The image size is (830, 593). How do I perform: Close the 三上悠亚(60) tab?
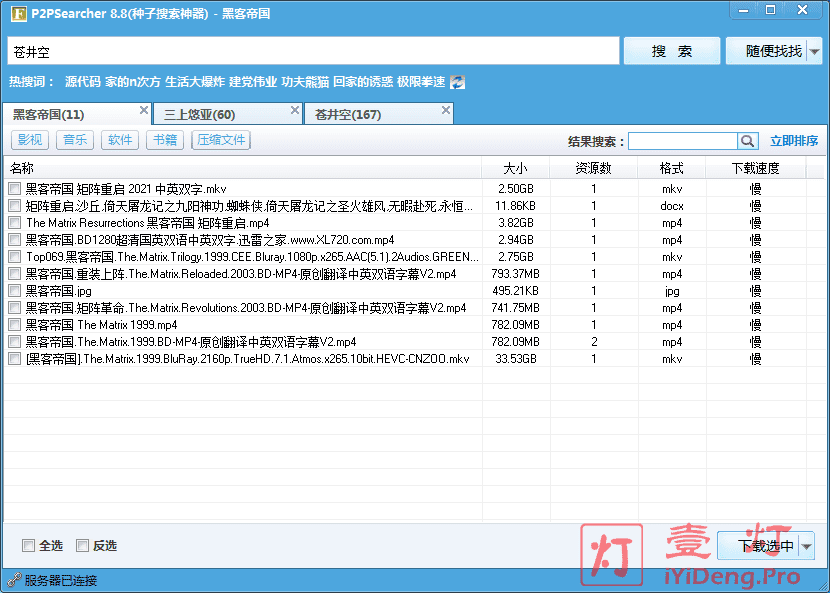pos(295,110)
